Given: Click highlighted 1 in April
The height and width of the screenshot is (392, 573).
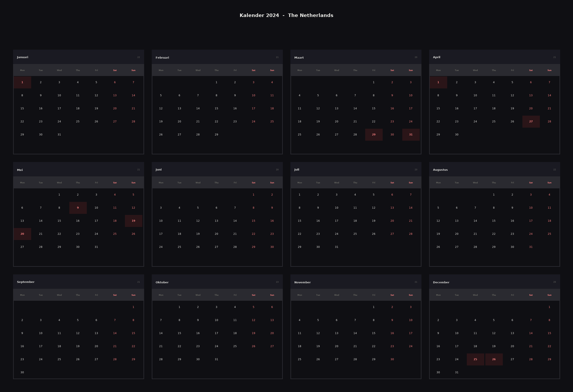Looking at the screenshot, I should point(438,82).
